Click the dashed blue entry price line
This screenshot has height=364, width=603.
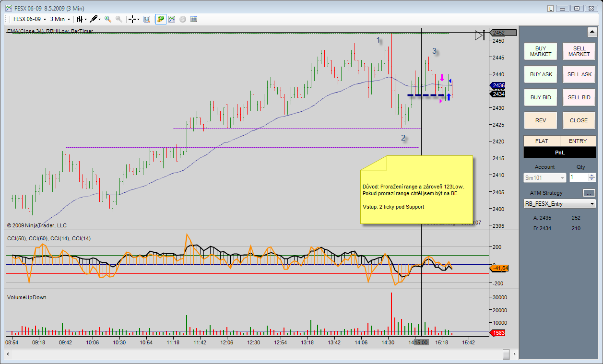coord(425,95)
